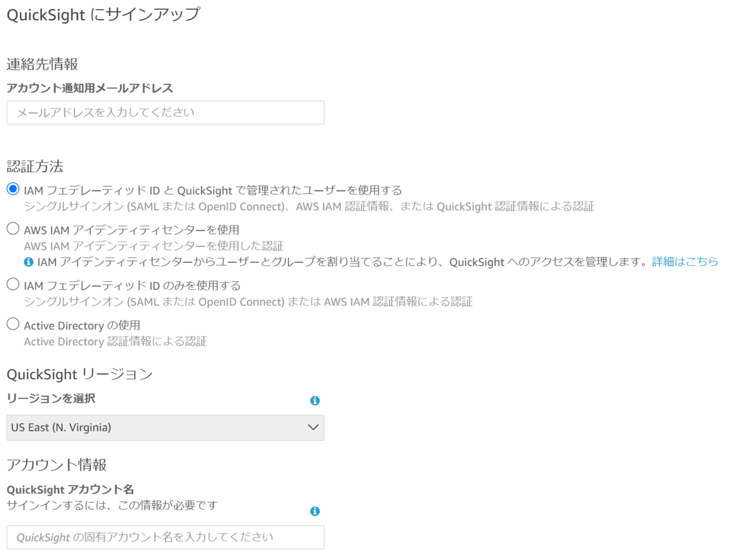Click the シングルサインオン description under IAM フェデレーティッド ID のみ
This screenshot has height=560, width=731.
pos(248,301)
